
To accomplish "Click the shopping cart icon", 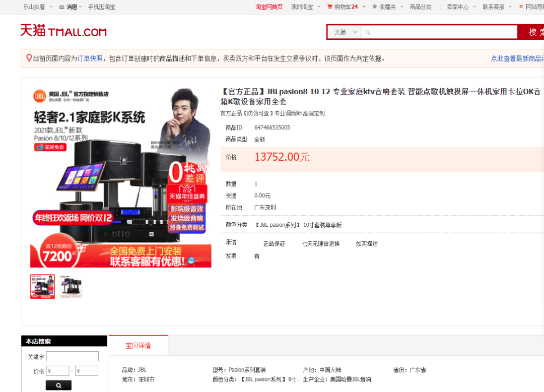I will (329, 7).
